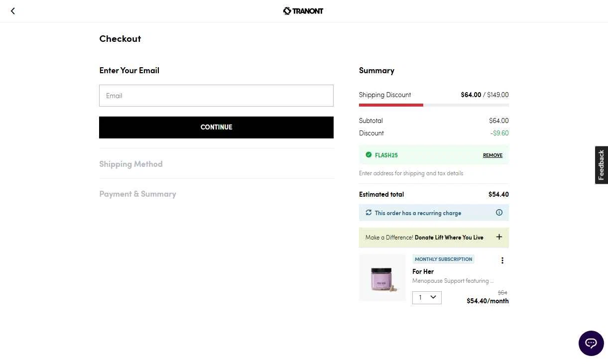Go back using the top-left arrow
608x364 pixels.
13,11
